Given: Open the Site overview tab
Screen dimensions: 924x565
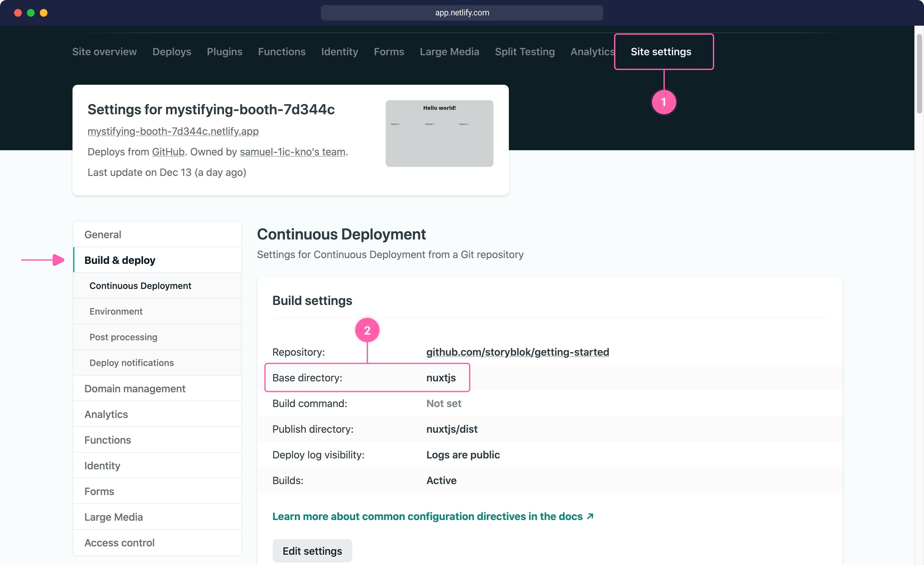Looking at the screenshot, I should tap(104, 51).
